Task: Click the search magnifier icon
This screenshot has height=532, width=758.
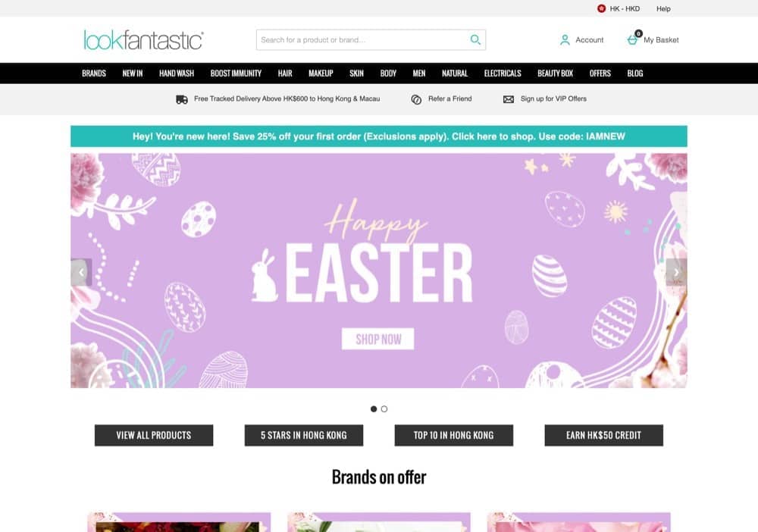Action: (475, 39)
